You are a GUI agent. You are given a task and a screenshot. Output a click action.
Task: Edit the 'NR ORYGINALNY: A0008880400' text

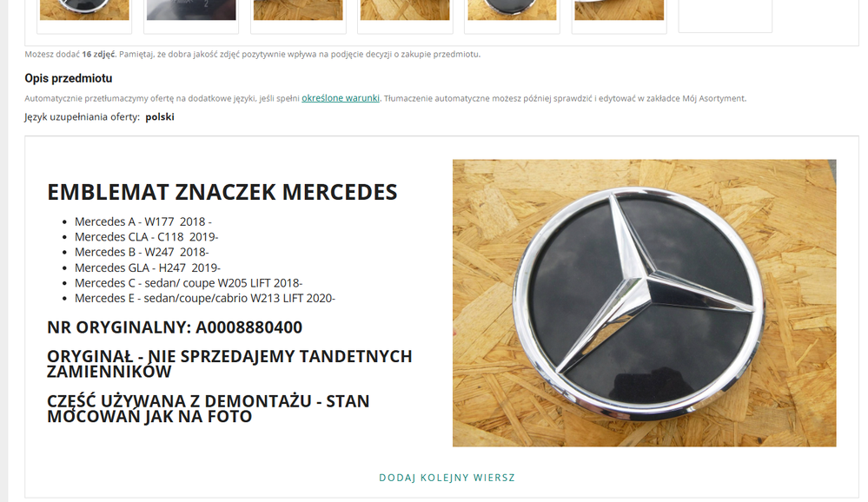coord(175,327)
